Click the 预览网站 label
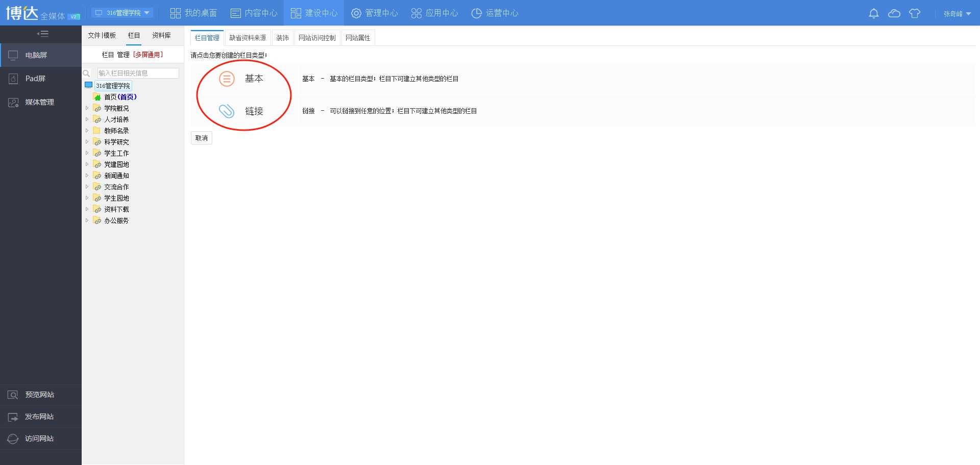 point(40,395)
